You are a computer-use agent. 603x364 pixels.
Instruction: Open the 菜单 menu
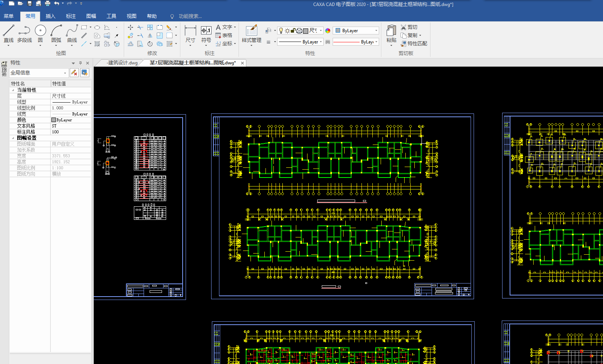[9, 16]
